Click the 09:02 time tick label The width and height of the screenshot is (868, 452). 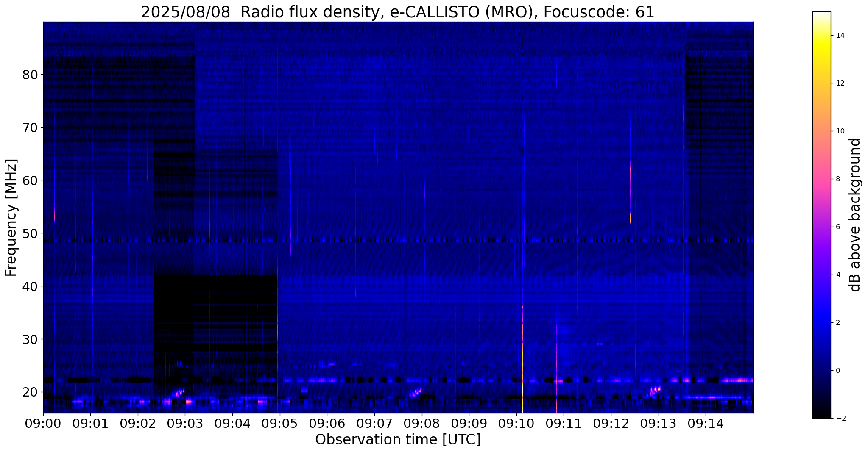point(138,424)
